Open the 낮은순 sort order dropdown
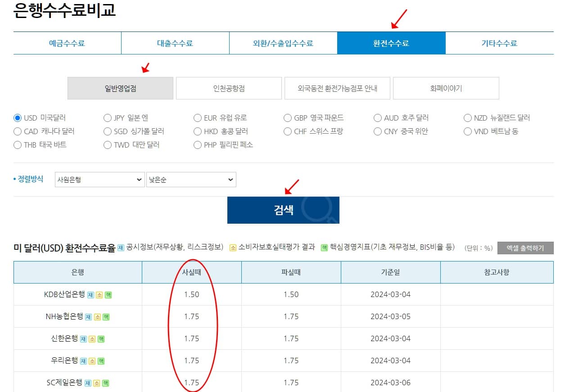The image size is (565, 392). tap(191, 179)
